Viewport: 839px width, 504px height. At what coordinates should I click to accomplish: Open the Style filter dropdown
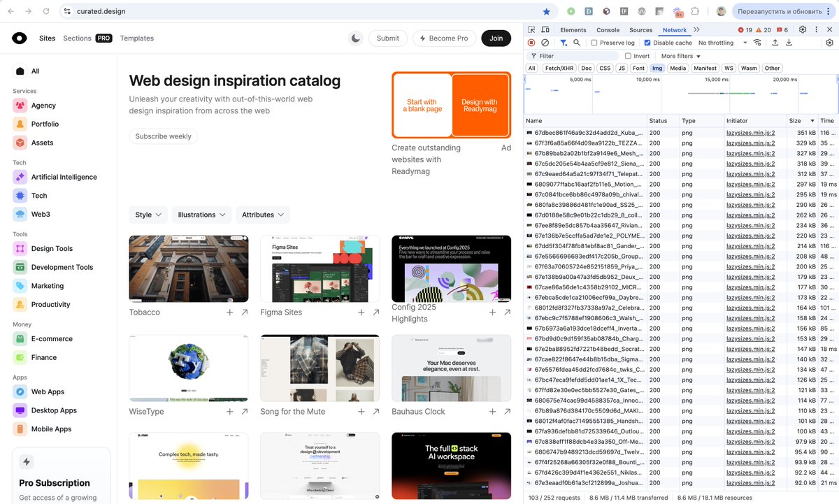[148, 215]
